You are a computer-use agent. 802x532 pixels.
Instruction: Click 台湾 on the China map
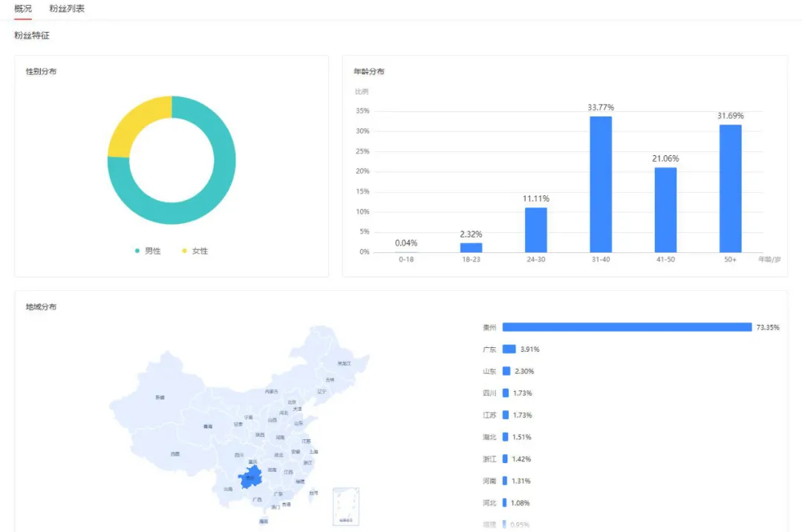pyautogui.click(x=313, y=493)
